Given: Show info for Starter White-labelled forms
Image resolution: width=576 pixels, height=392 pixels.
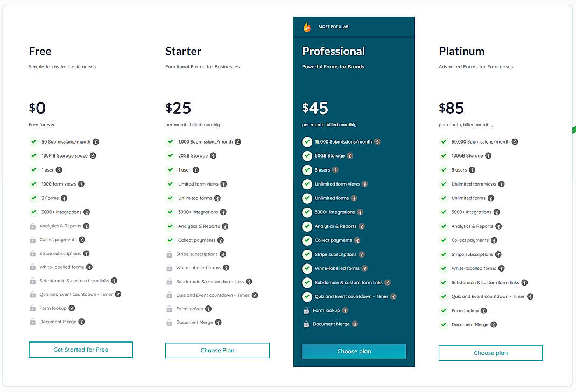Looking at the screenshot, I should click(x=226, y=268).
